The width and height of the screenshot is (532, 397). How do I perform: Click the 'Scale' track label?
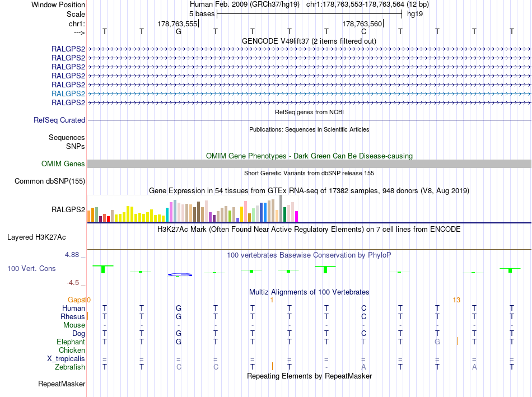click(76, 14)
